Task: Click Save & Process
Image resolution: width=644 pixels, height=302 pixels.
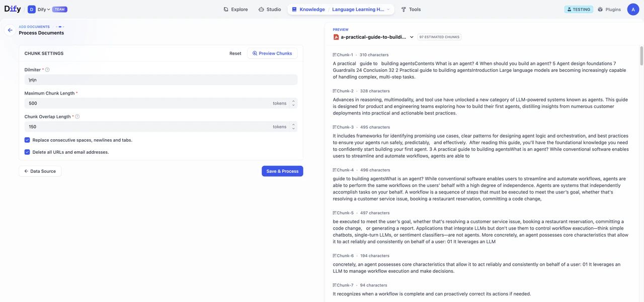Action: coord(282,171)
